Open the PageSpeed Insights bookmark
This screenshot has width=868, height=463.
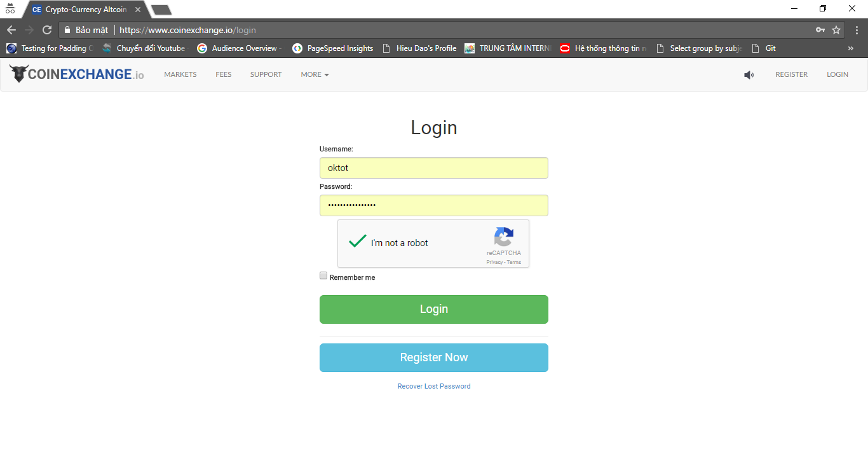point(332,48)
